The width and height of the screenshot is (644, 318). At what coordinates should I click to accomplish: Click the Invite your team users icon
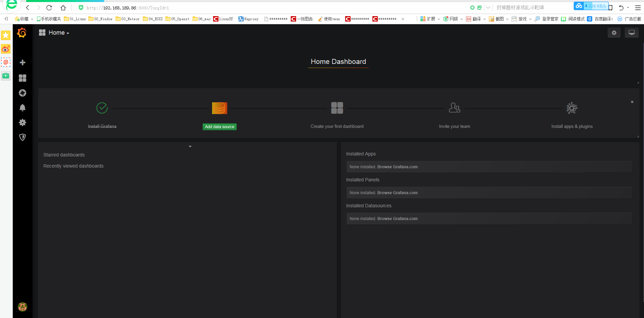(454, 108)
